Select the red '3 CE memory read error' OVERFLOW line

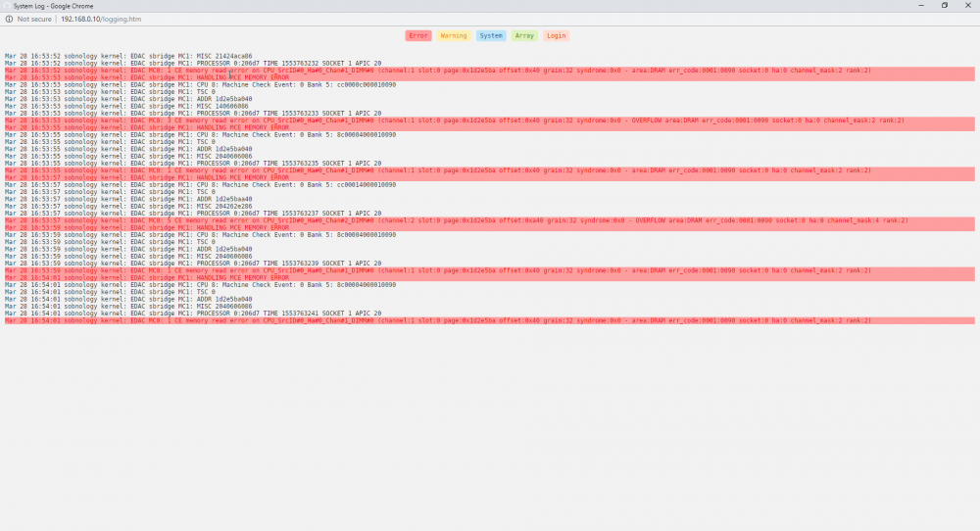point(489,121)
